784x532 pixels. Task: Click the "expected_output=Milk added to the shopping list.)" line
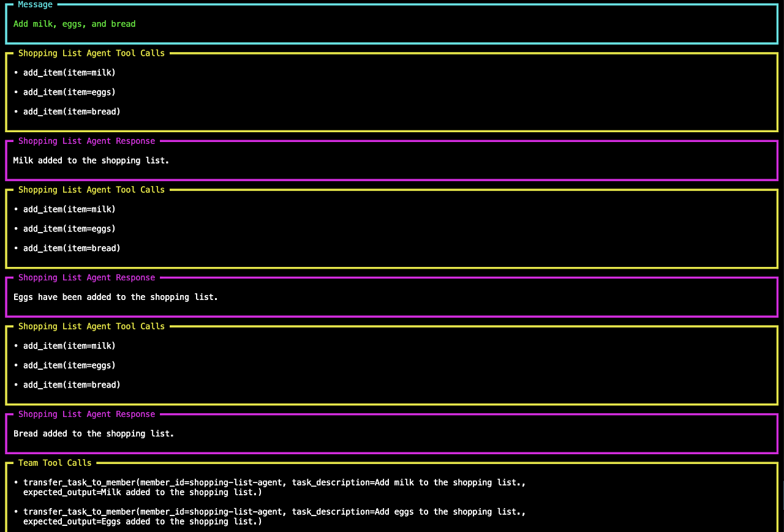pos(143,492)
